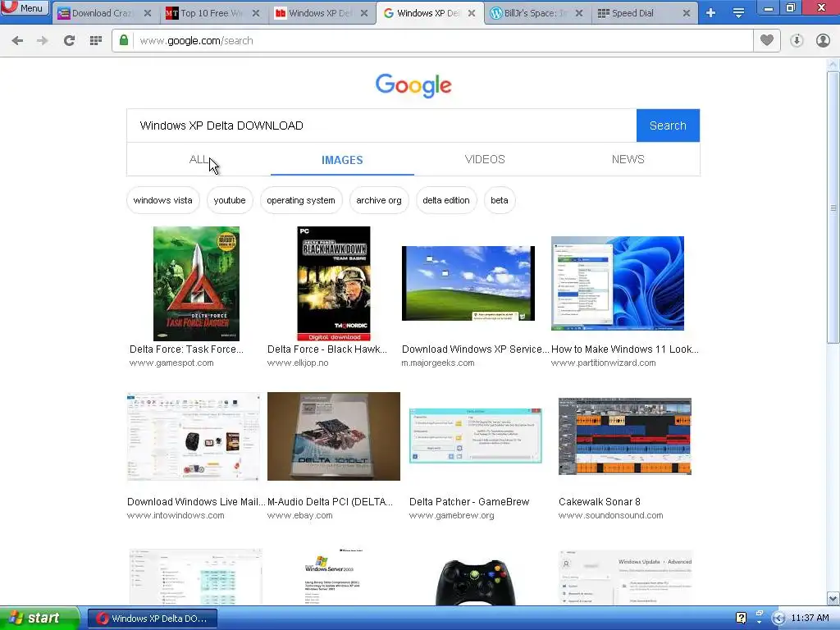Image resolution: width=840 pixels, height=630 pixels.
Task: Click the blue Search button
Action: [668, 126]
